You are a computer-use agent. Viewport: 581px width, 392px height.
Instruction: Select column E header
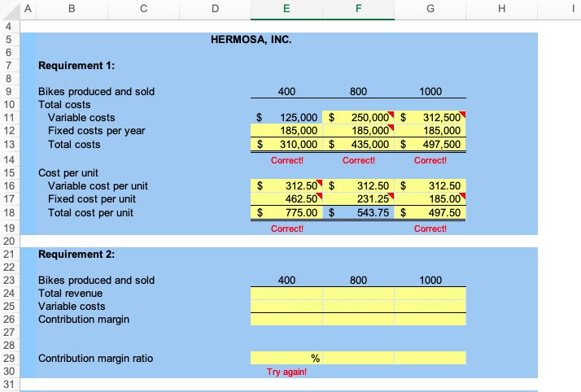[x=286, y=9]
